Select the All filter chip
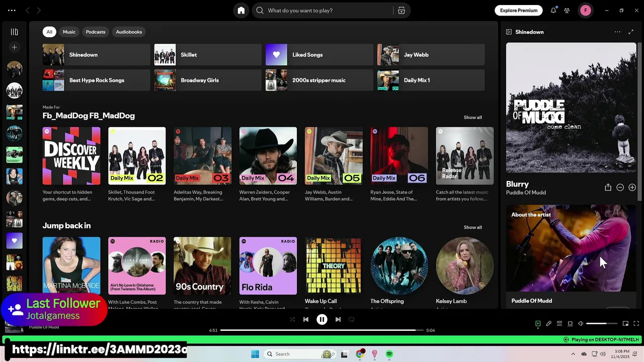Screen dimensions: 644x362 [49, 32]
